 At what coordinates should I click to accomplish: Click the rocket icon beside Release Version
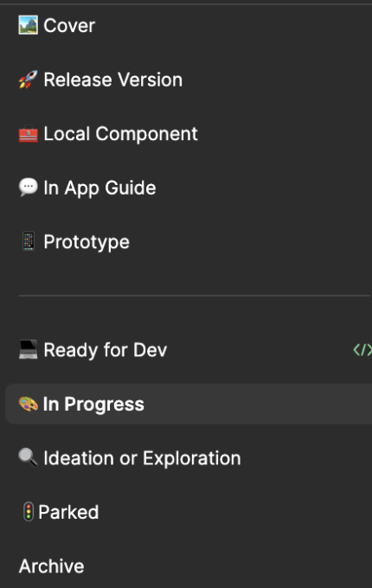tap(29, 80)
